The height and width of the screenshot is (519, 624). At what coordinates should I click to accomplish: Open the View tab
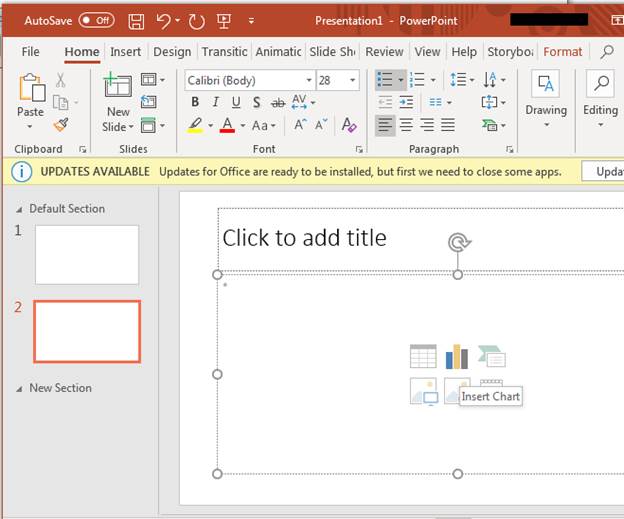[x=427, y=52]
